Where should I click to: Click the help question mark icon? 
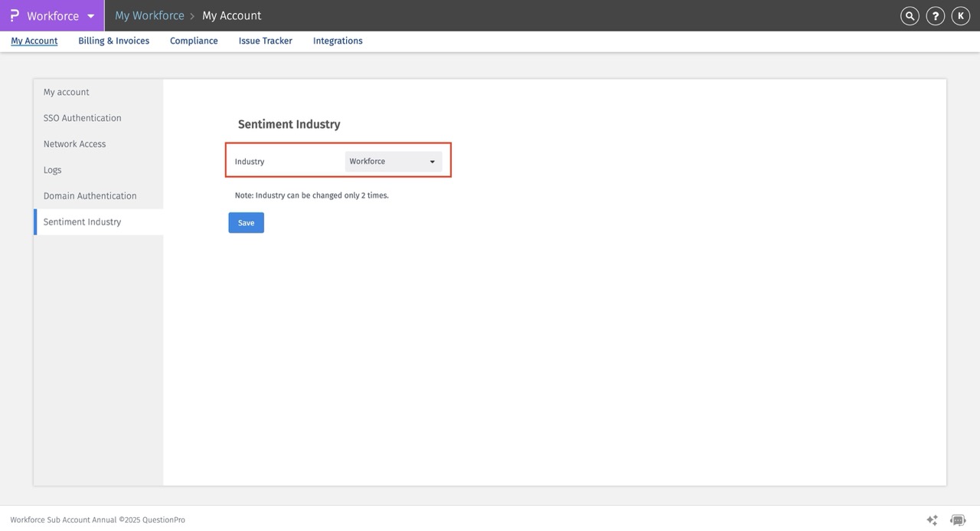coord(935,15)
